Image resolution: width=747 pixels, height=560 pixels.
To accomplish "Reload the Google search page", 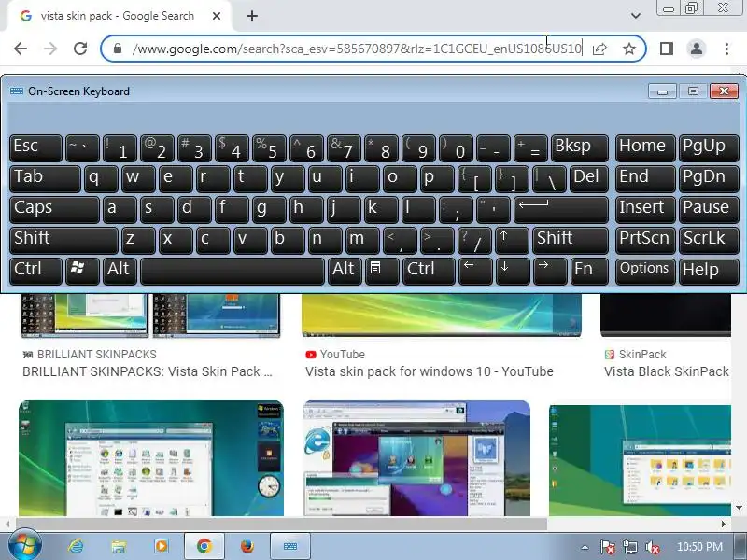I will click(80, 49).
